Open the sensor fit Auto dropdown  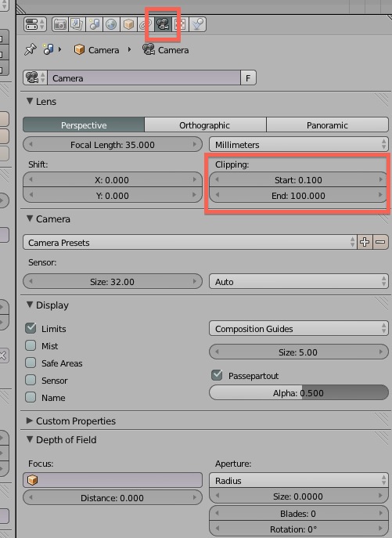pos(299,282)
